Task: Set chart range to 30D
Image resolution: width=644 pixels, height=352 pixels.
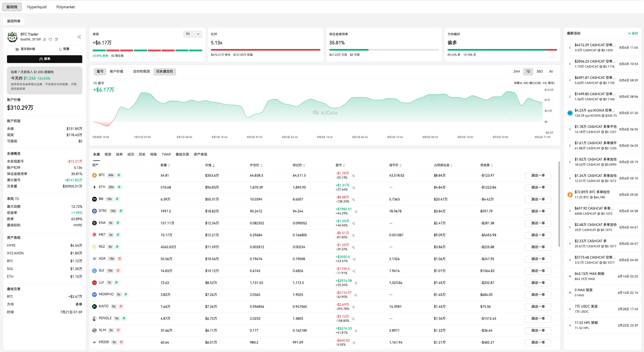Action: point(540,72)
